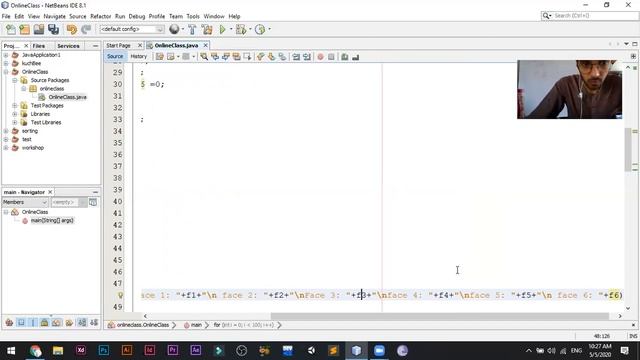Click the lightbulb hint on line 48

120,295
